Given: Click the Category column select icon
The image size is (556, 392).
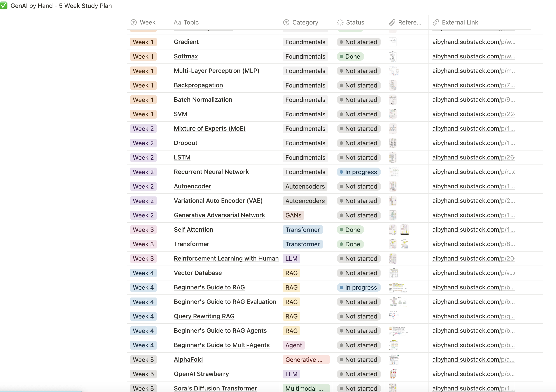Looking at the screenshot, I should pos(286,23).
